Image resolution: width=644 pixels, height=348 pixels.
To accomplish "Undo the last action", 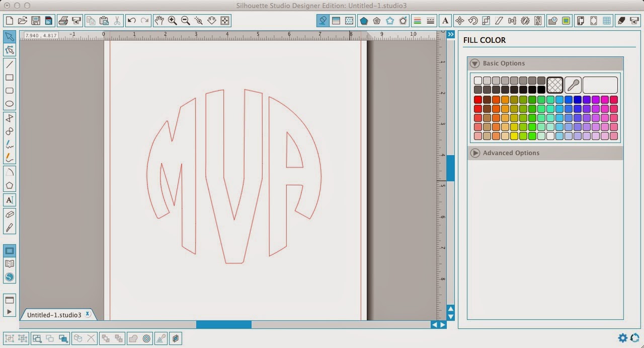I will click(x=131, y=21).
